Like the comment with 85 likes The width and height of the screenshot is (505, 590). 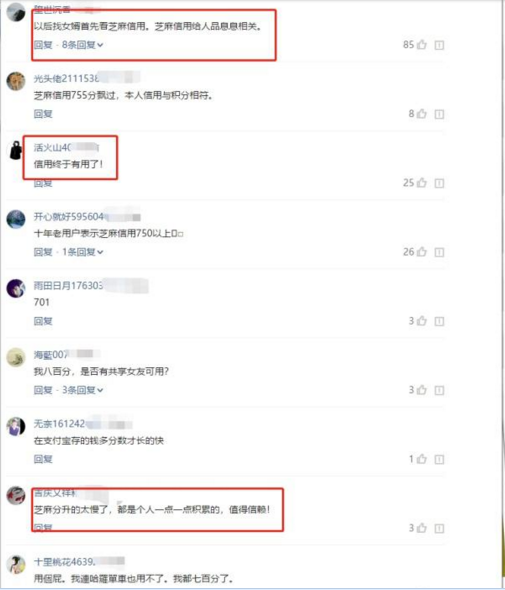click(x=422, y=44)
